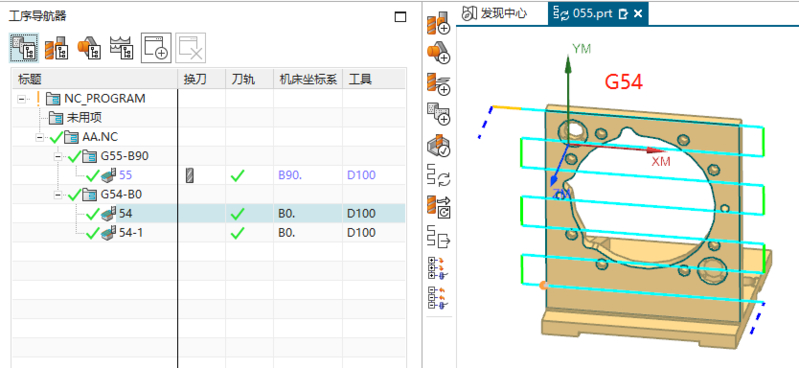Click the pop-out icon on 055.prt tab
Screen dimensions: 799x368
[623, 14]
